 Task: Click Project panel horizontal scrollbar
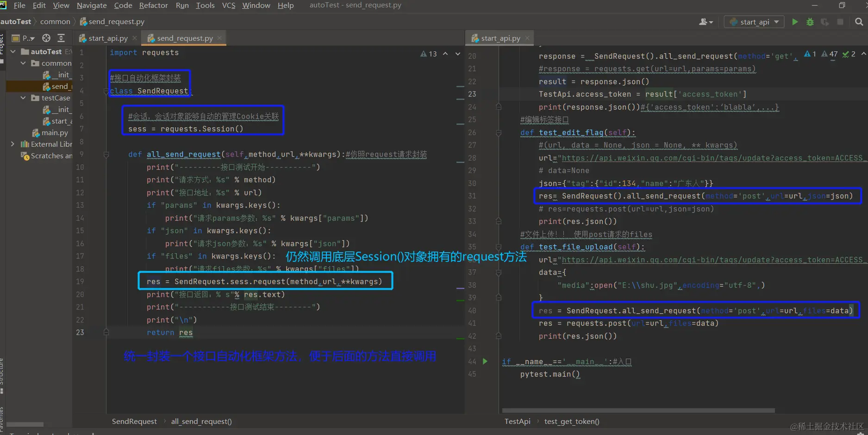pos(25,424)
